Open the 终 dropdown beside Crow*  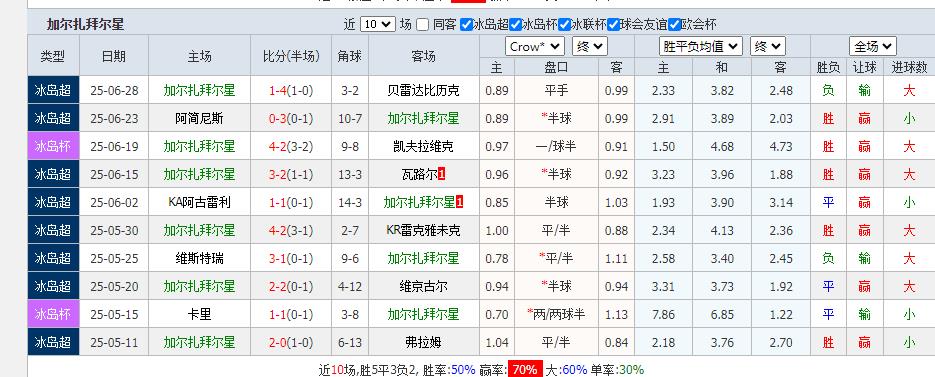589,47
